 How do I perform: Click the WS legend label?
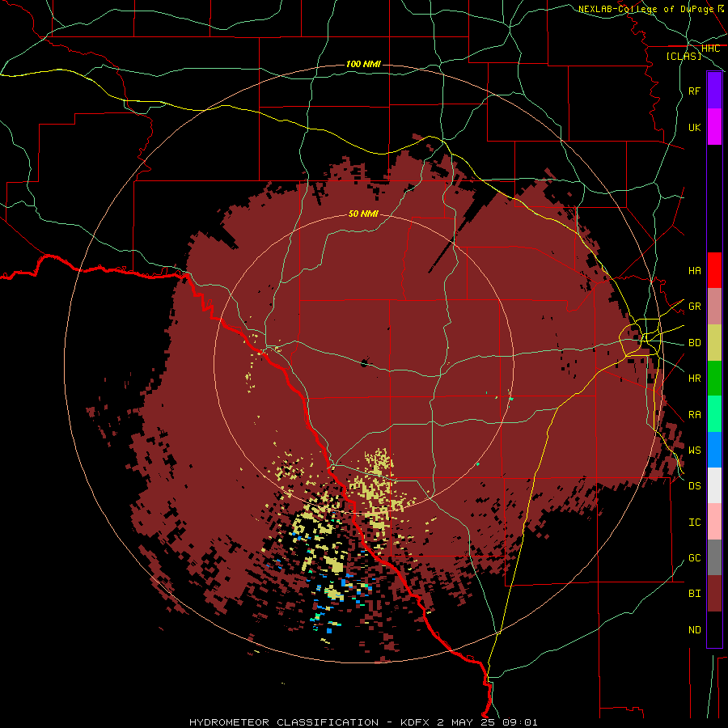pos(694,451)
